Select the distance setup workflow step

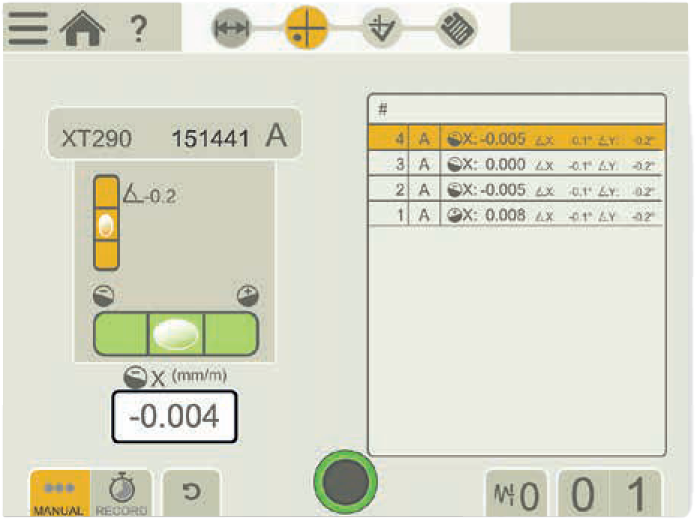232,29
